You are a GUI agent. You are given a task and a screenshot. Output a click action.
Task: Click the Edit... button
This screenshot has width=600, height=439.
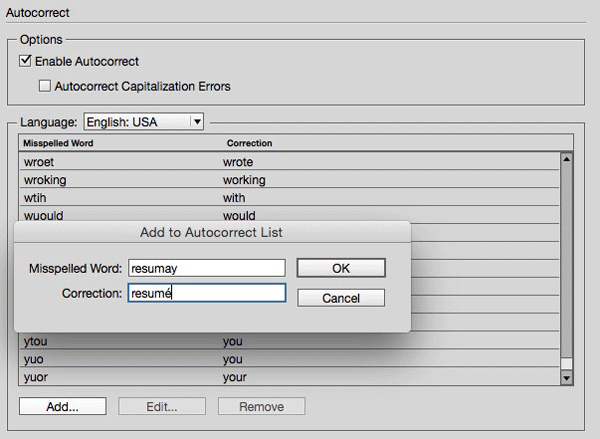click(x=162, y=407)
